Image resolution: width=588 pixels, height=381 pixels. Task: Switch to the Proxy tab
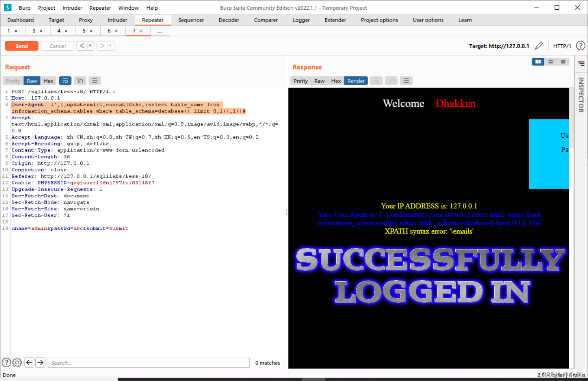coord(86,20)
